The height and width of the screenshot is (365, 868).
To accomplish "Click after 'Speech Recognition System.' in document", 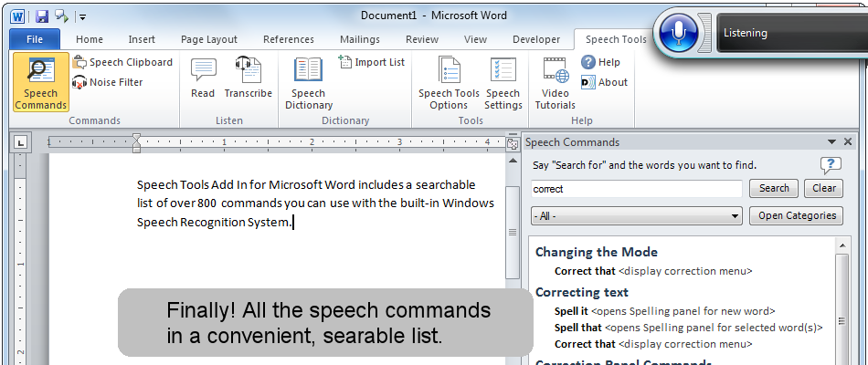I will (293, 223).
